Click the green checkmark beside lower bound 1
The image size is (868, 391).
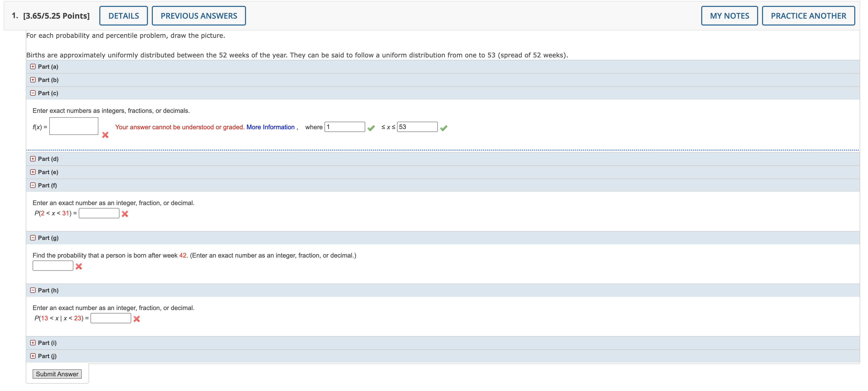tap(372, 128)
